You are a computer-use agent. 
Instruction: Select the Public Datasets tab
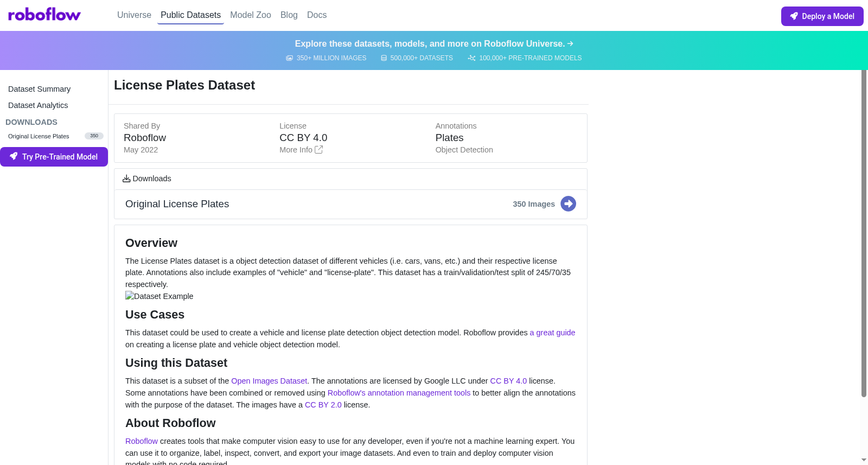[x=190, y=15]
